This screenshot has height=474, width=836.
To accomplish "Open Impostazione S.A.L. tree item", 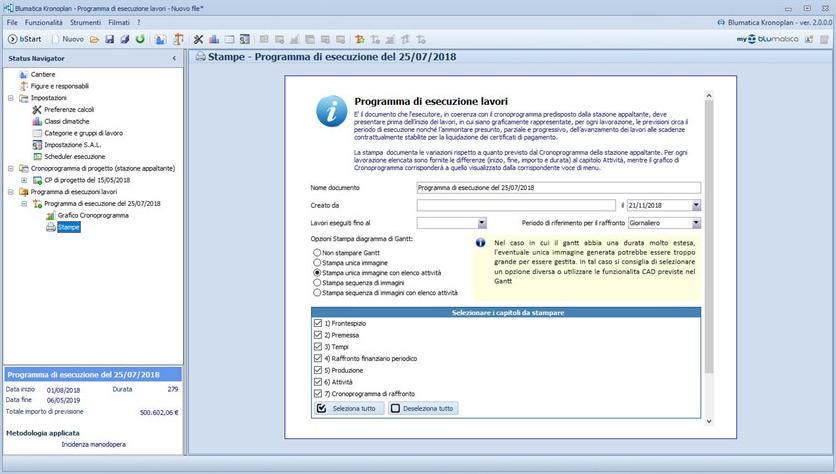I will click(73, 145).
